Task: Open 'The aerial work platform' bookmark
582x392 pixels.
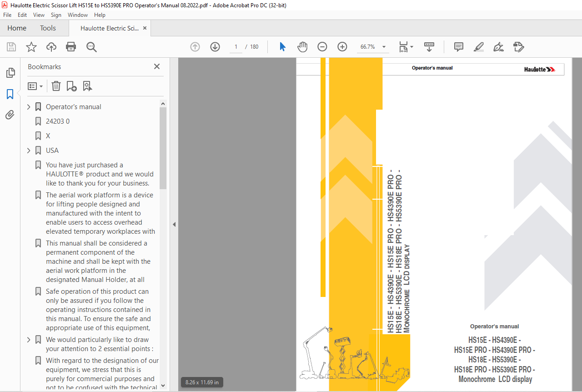Action: click(100, 213)
